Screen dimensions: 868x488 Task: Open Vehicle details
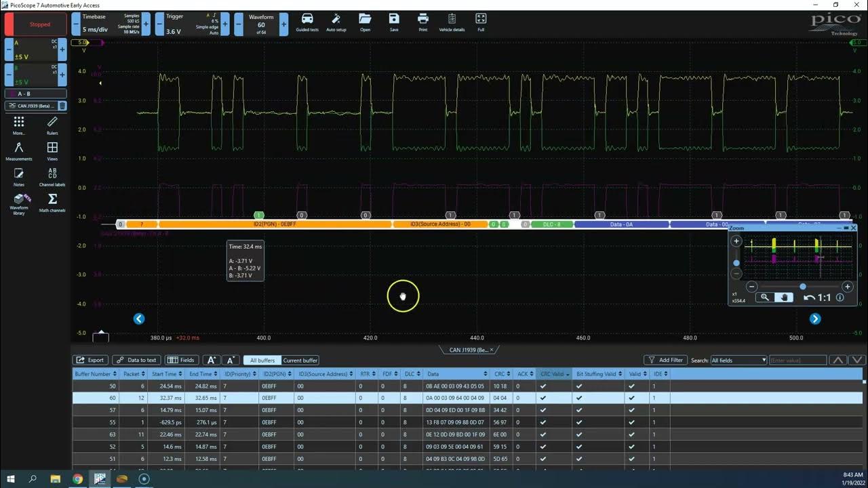pyautogui.click(x=452, y=22)
